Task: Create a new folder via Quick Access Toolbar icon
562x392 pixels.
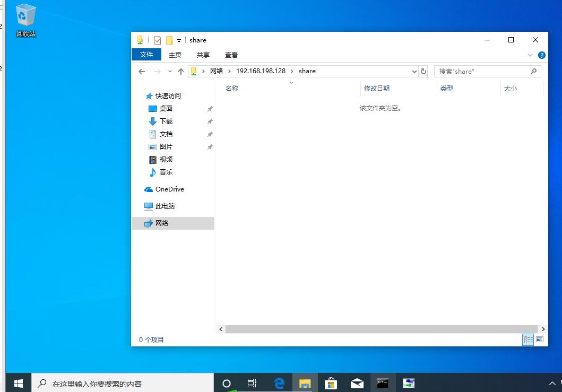Action: [170, 40]
